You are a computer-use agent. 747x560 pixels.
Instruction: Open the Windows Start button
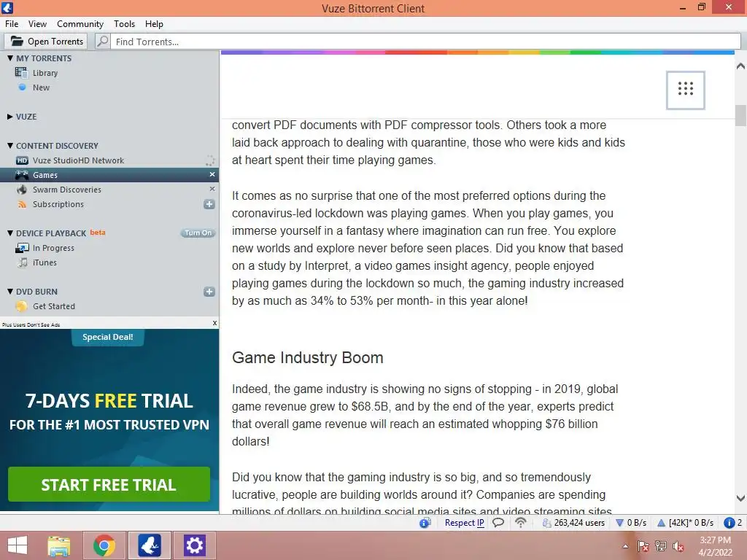pos(18,545)
